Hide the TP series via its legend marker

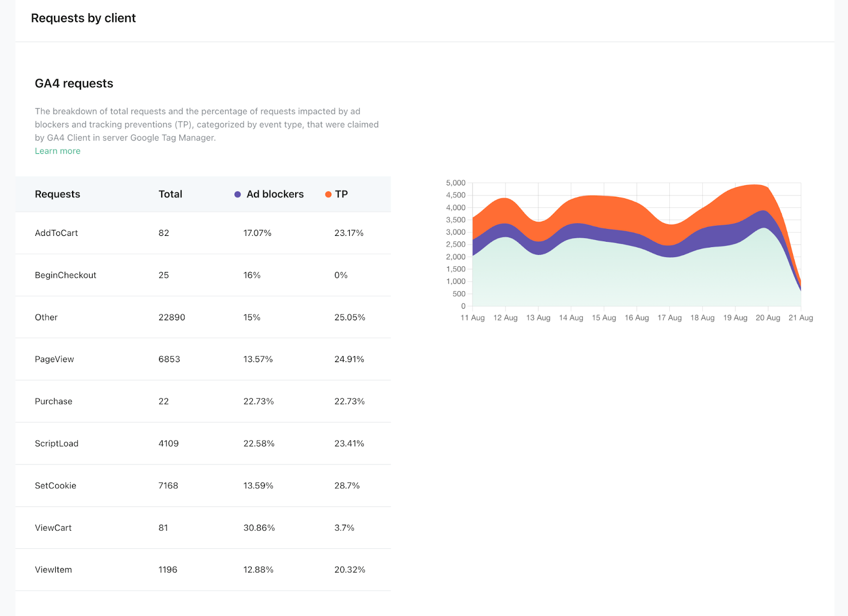point(328,194)
